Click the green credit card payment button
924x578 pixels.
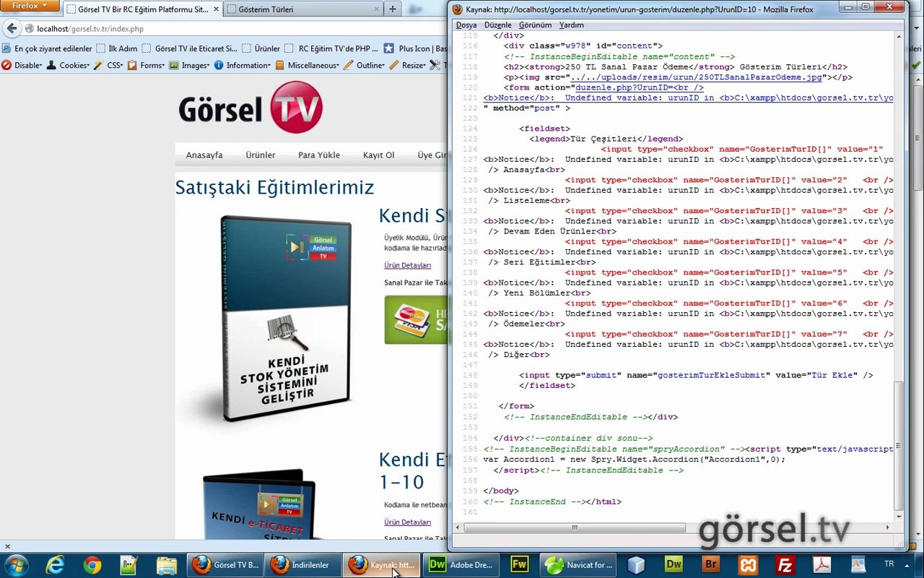pyautogui.click(x=416, y=319)
